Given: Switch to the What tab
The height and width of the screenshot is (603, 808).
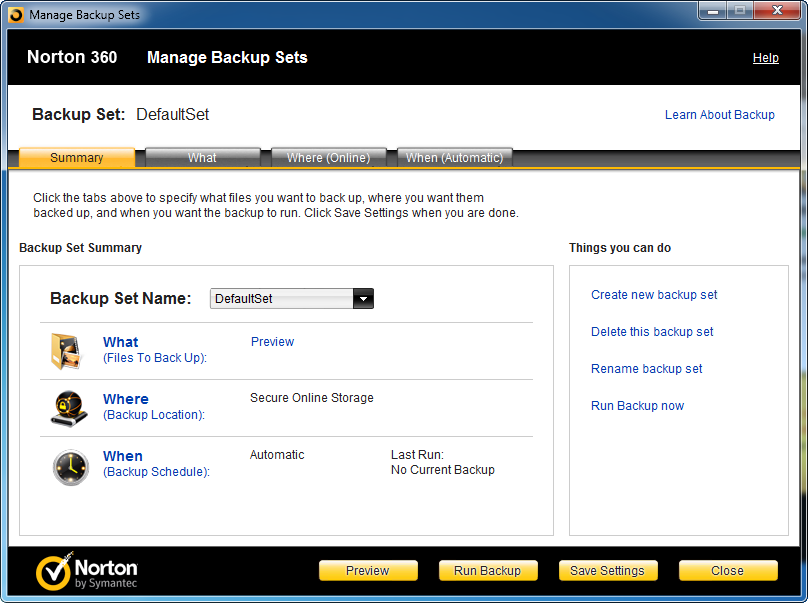Looking at the screenshot, I should (203, 158).
